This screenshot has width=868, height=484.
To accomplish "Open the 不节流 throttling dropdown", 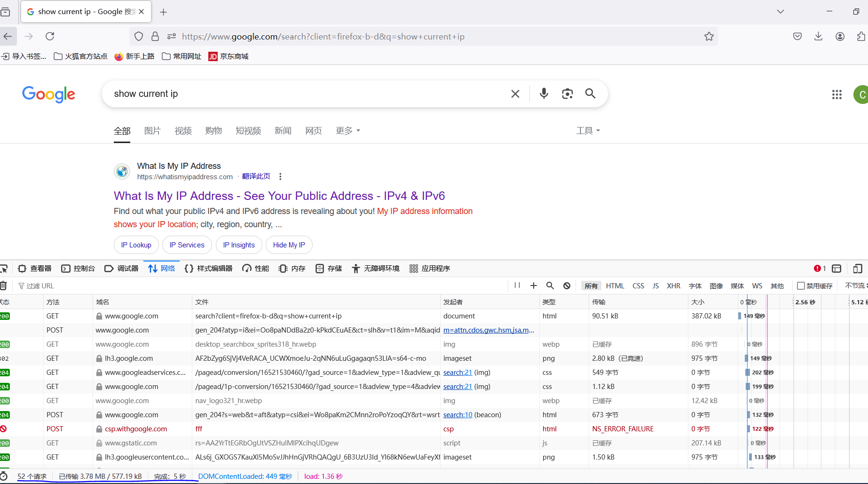I will click(x=856, y=286).
